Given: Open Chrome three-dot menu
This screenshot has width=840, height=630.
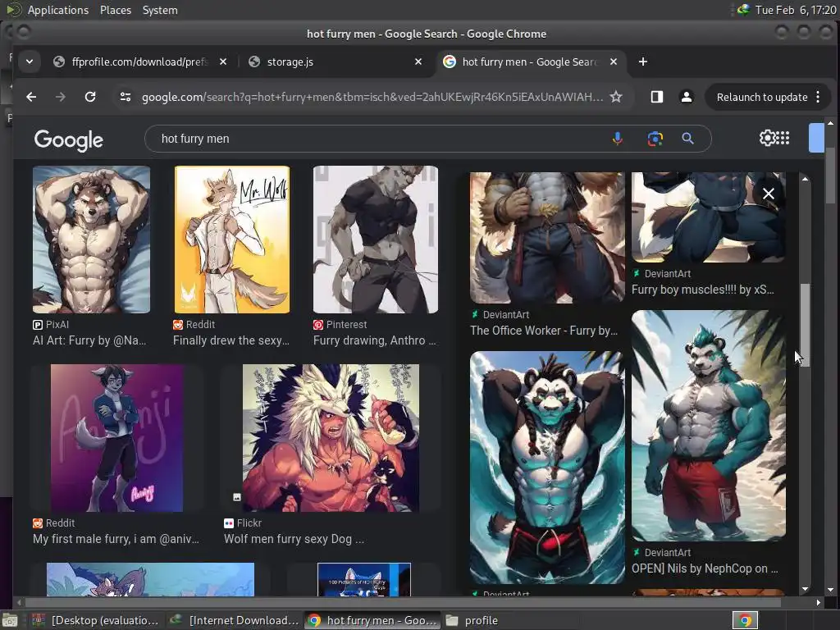Looking at the screenshot, I should pos(818,97).
